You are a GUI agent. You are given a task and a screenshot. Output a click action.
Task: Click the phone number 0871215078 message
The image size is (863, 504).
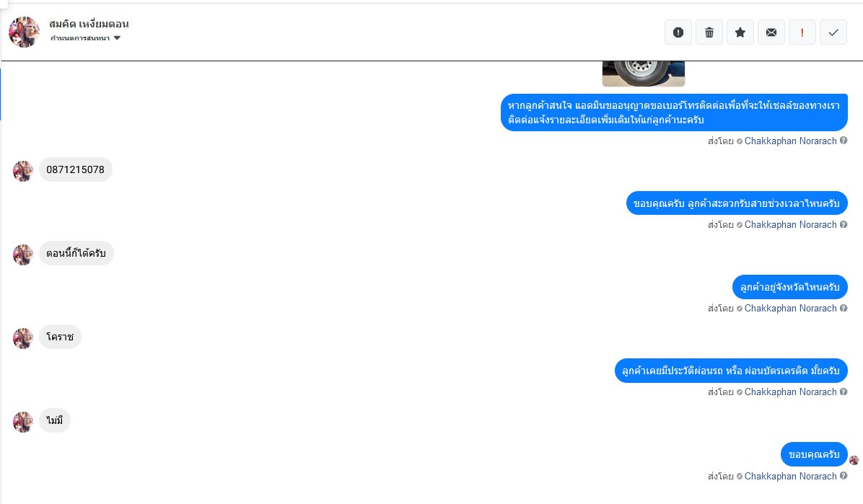[75, 169]
